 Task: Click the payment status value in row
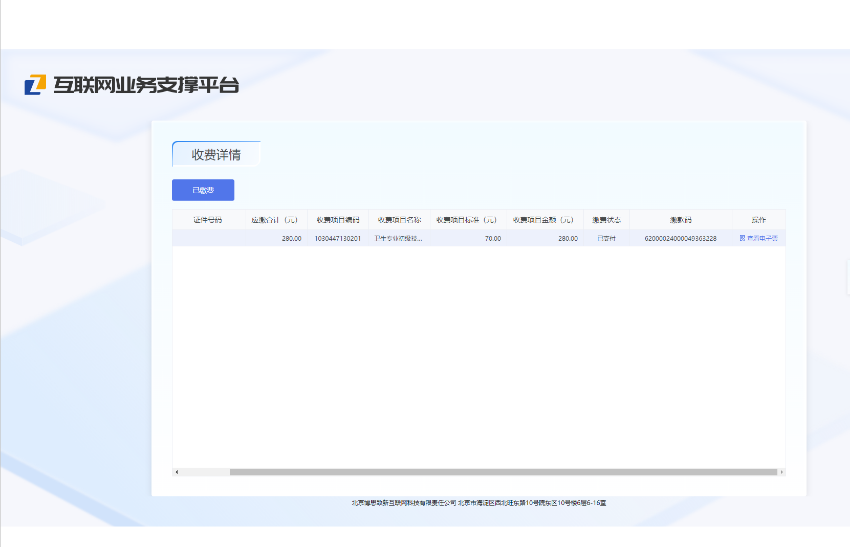(x=606, y=238)
